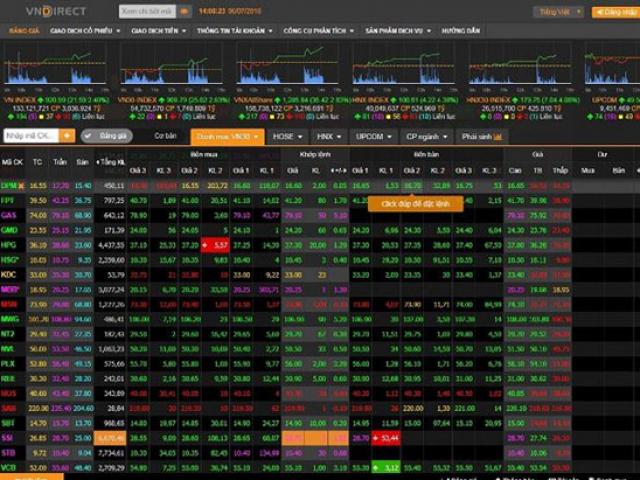
Task: Open stock code GAS
Action: click(x=8, y=216)
